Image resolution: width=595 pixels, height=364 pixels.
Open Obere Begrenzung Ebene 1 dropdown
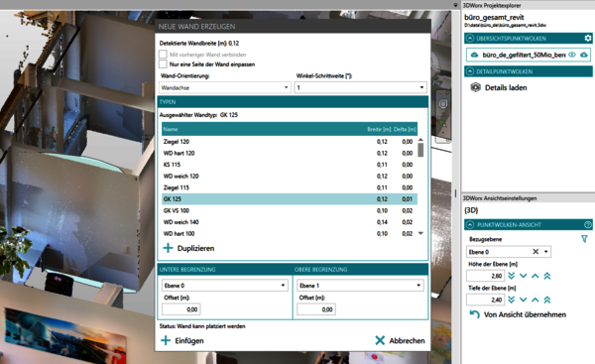tap(360, 286)
